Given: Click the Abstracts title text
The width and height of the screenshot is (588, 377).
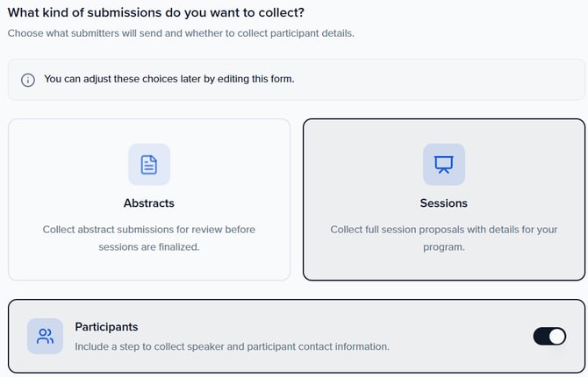Looking at the screenshot, I should 149,203.
